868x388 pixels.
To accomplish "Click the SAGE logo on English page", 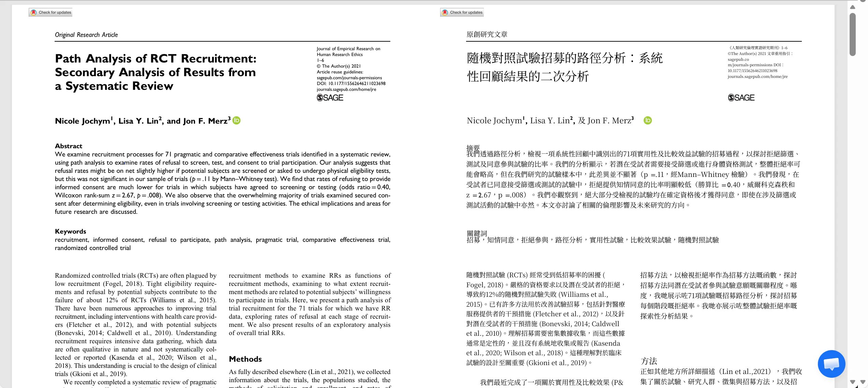I will (x=330, y=98).
